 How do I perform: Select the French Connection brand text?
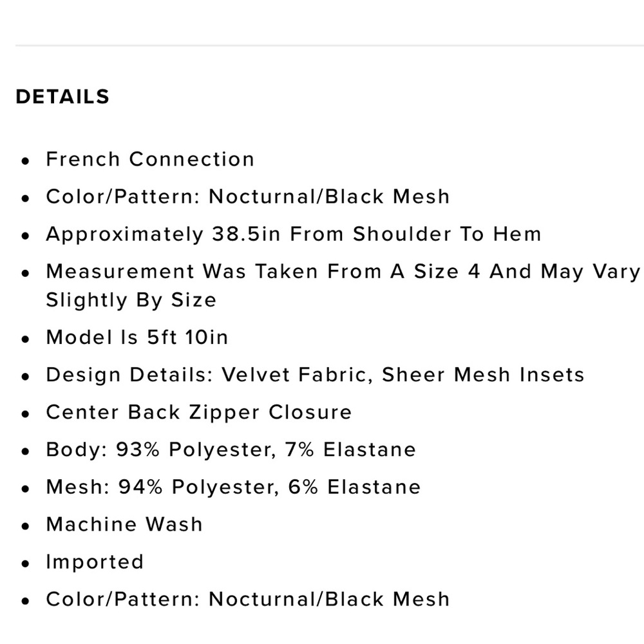[150, 159]
